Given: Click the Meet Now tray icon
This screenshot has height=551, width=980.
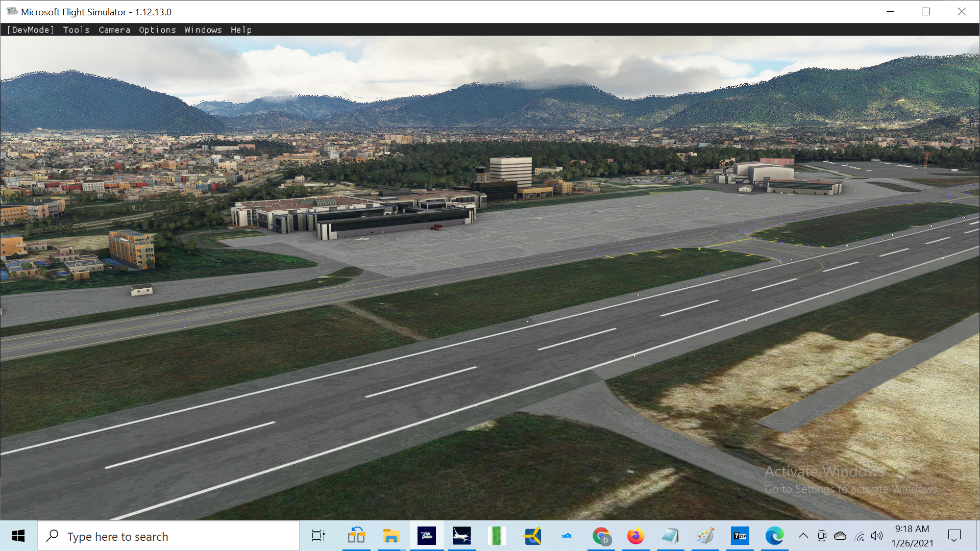Looking at the screenshot, I should [822, 536].
